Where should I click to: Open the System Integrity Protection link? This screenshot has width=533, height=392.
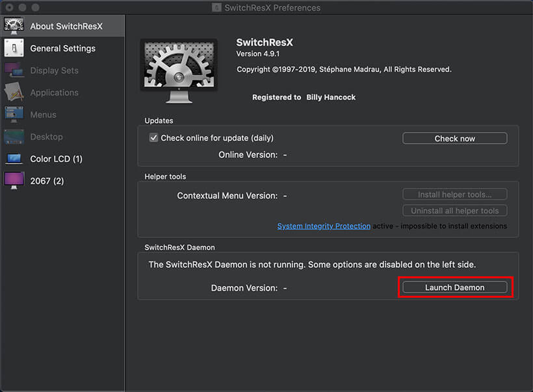(324, 226)
